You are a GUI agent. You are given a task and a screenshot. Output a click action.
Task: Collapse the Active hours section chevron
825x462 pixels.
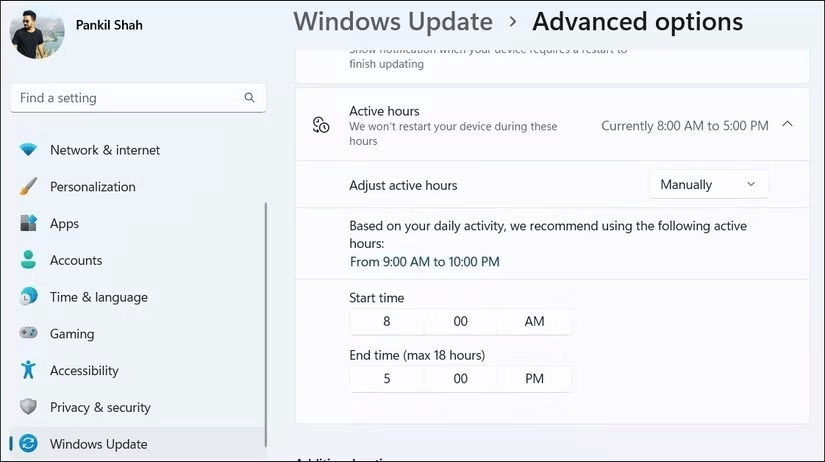click(787, 125)
